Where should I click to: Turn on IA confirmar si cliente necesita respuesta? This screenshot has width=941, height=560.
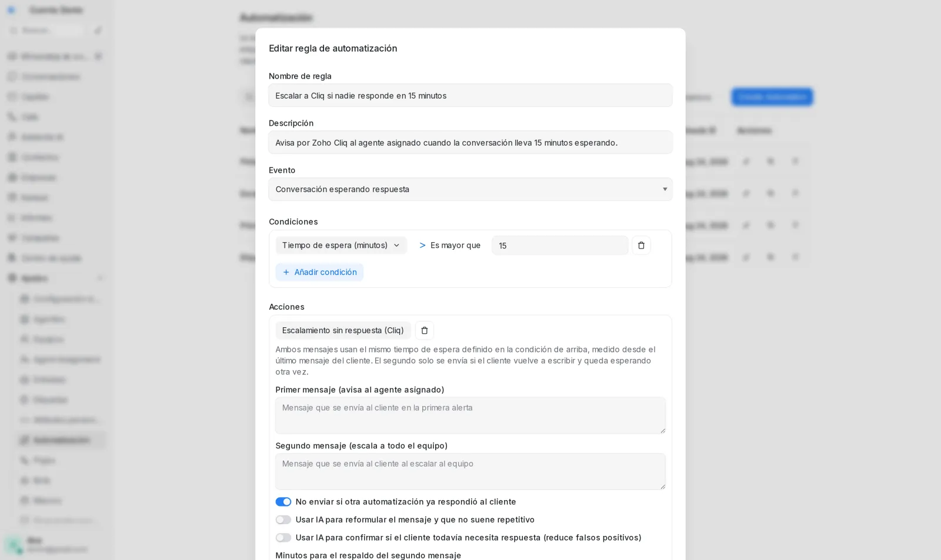point(283,538)
